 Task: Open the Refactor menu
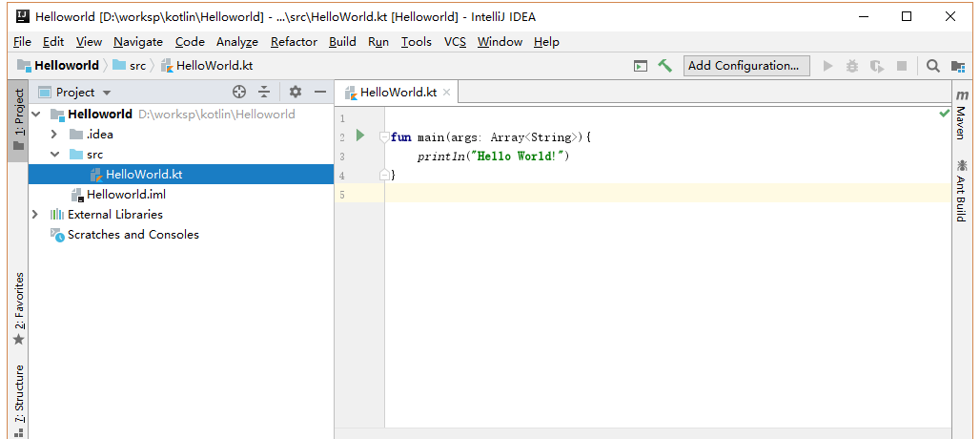tap(294, 42)
